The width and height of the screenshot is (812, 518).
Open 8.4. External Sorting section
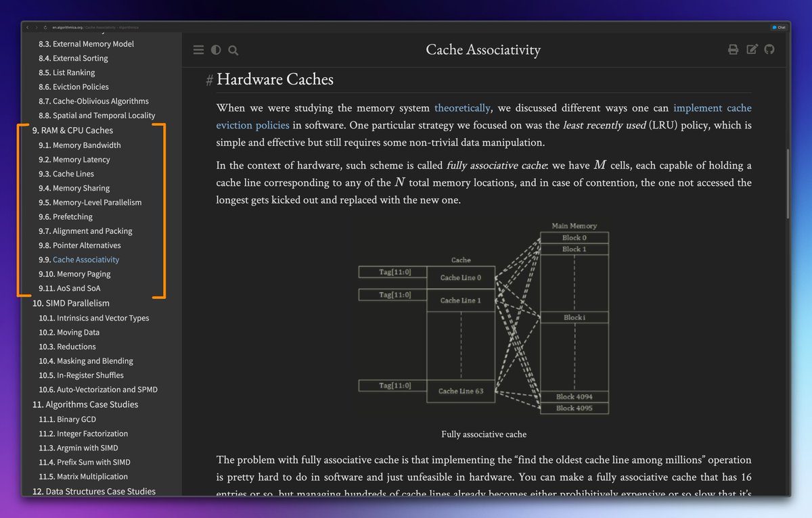coord(73,58)
